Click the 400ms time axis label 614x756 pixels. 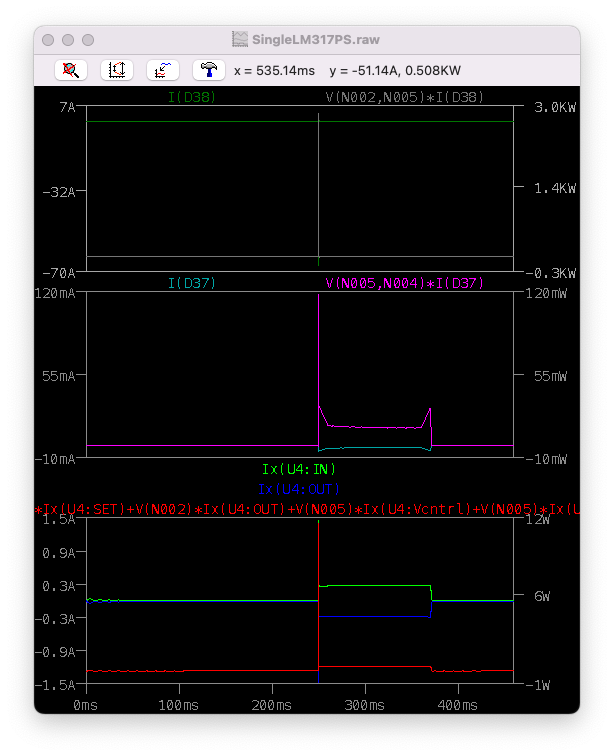458,705
